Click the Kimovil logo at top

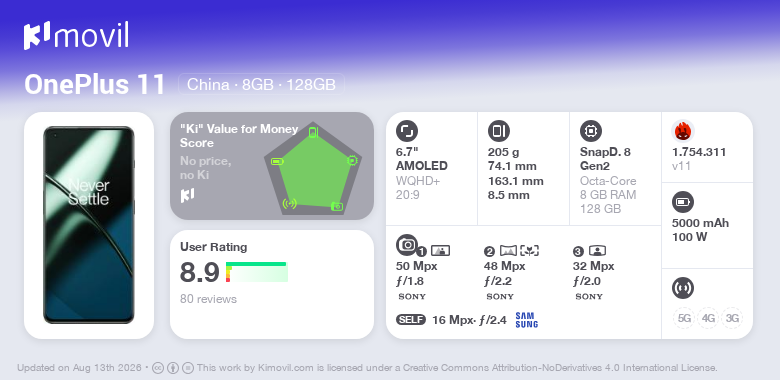click(76, 36)
